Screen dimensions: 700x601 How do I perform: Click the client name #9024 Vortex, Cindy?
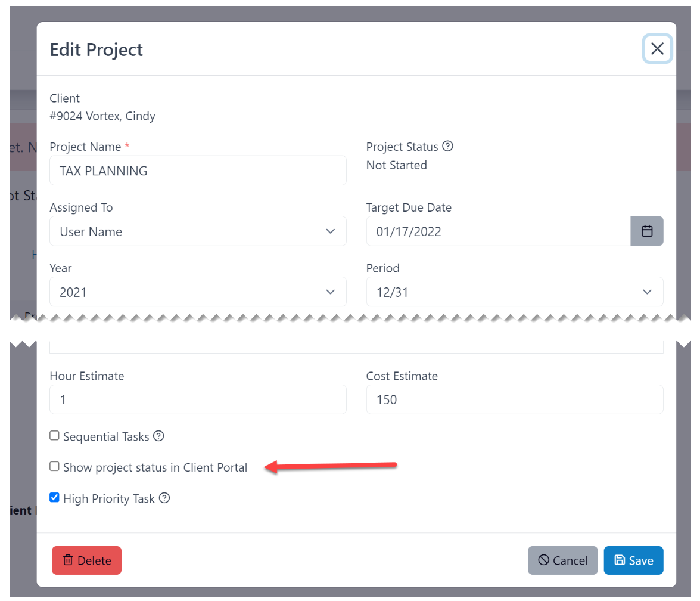(x=102, y=116)
